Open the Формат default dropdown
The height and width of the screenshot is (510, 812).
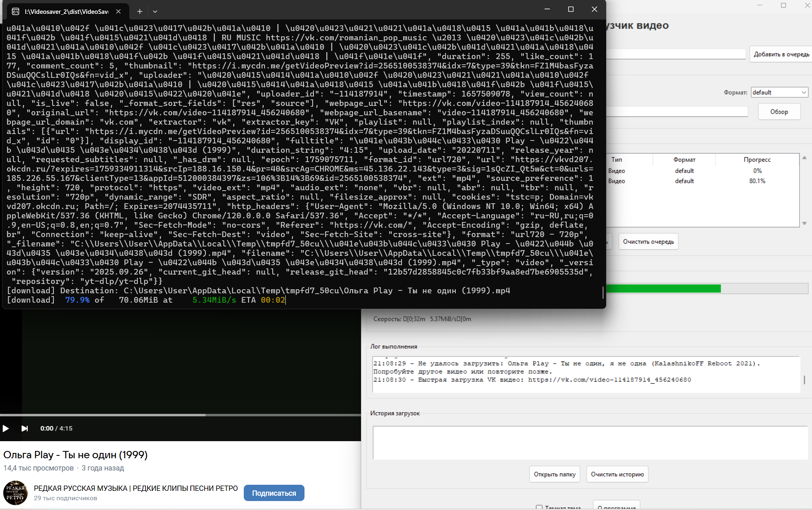[779, 92]
